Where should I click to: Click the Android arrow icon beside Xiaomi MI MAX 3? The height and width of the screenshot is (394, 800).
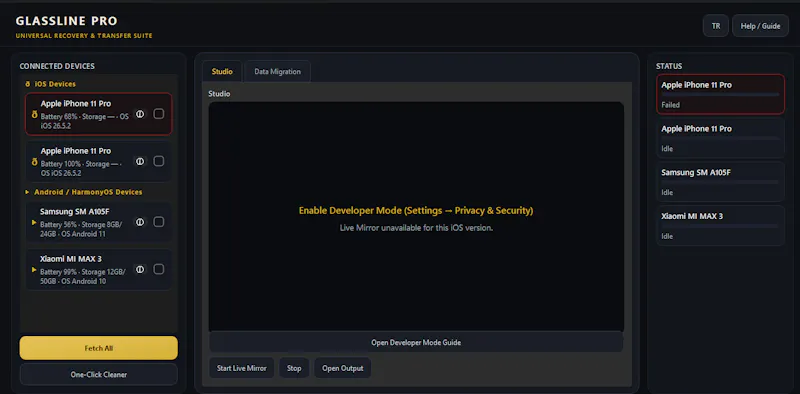34,269
